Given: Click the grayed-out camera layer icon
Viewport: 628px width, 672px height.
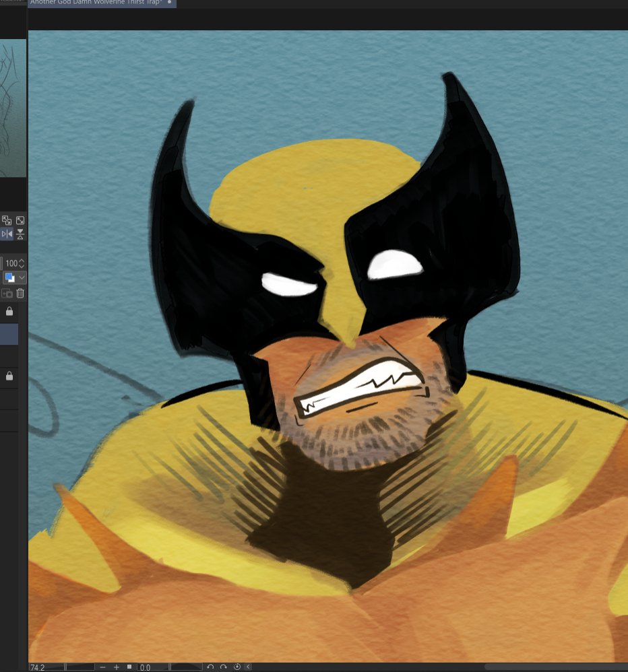Looking at the screenshot, I should point(7,294).
